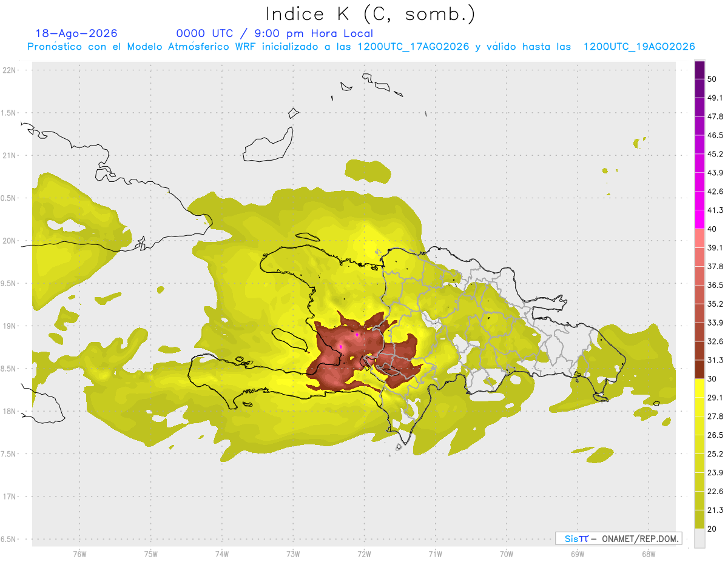Click the color bar value "21.3"
Viewport: 728px width, 562px height.
[715, 510]
